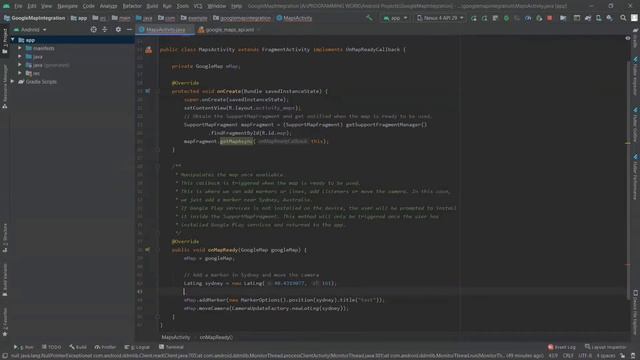Toggle the Structure side tool window
Screen dimensions: 640x360
point(5,238)
